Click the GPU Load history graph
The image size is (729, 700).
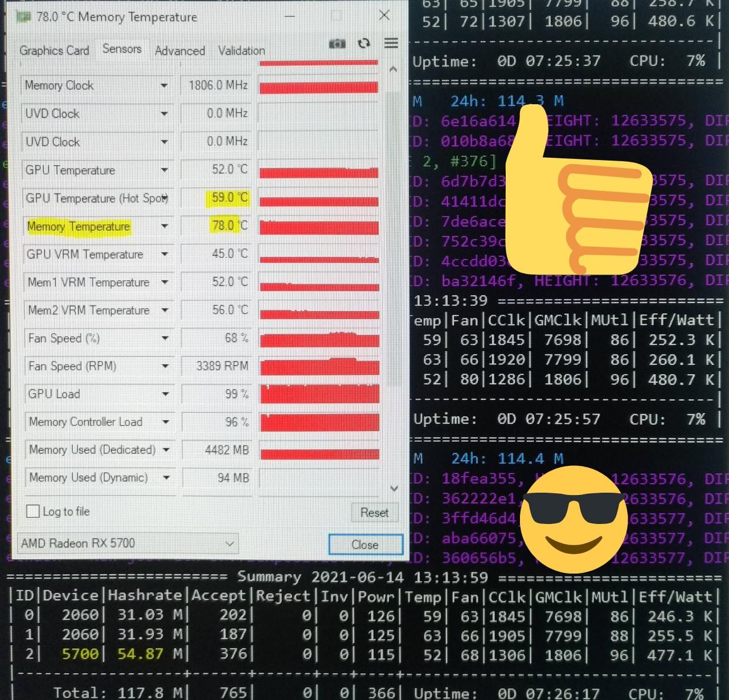pos(320,394)
